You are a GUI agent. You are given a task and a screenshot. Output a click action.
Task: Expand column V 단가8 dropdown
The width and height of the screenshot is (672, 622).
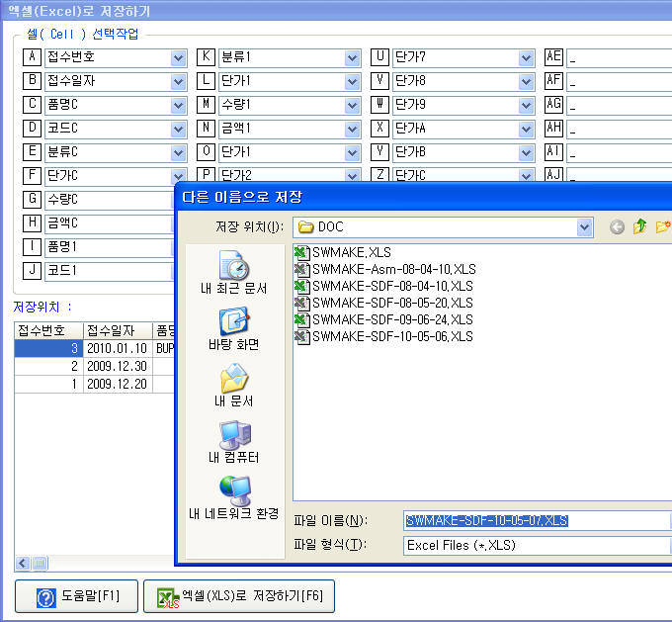coord(526,81)
